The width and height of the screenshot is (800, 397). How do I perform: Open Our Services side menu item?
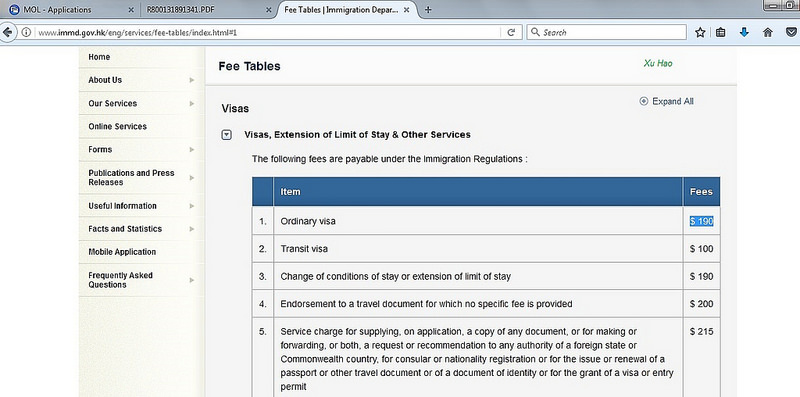coord(113,104)
